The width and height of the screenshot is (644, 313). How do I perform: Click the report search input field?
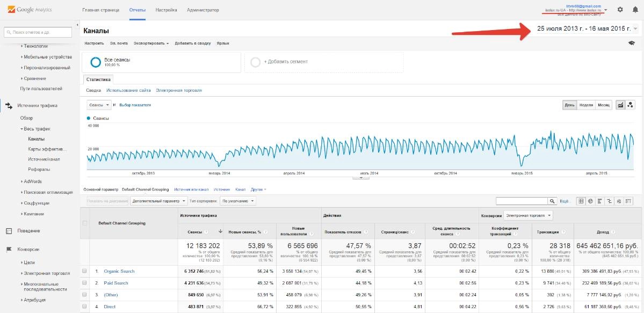38,33
